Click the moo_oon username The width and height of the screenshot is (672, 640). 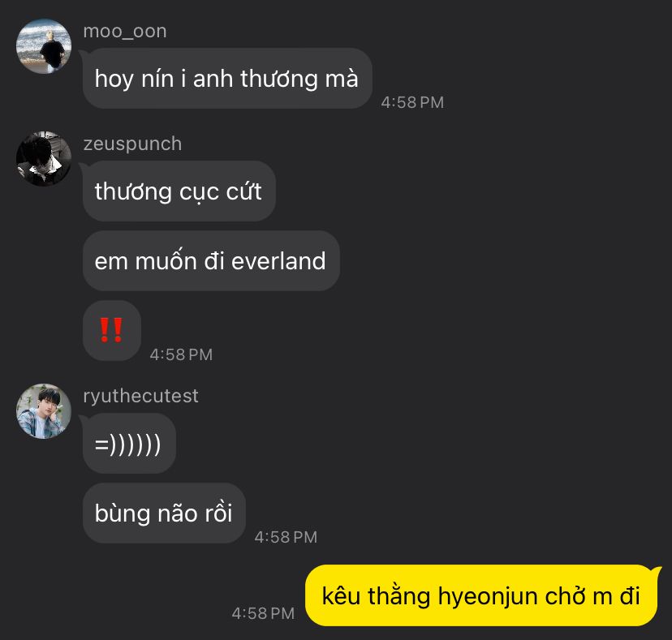[125, 32]
